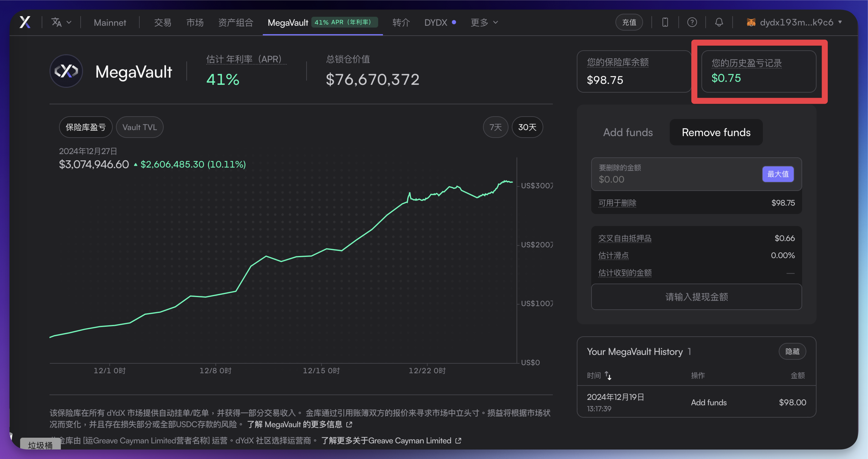The width and height of the screenshot is (868, 459).
Task: Click the 隐藏 hide history button
Action: [792, 351]
